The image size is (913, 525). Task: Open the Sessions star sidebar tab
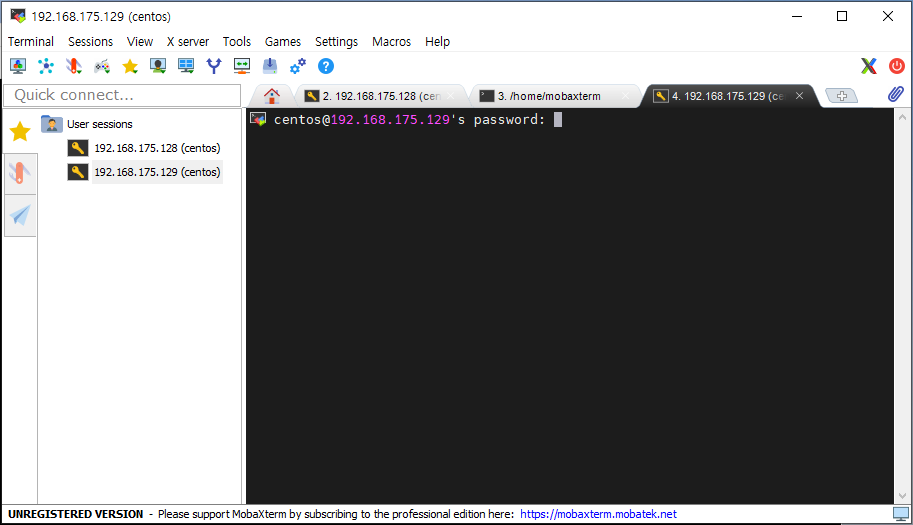click(20, 132)
